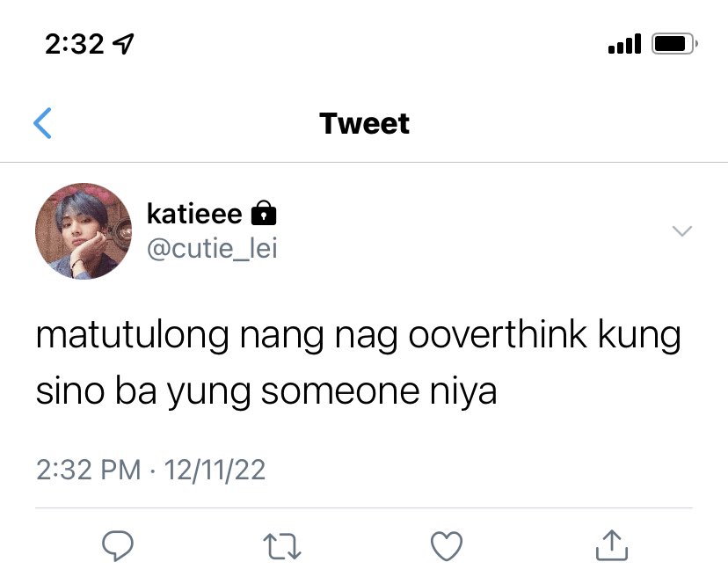
Task: Tap the 12/11/22 tweet date
Action: [x=215, y=470]
